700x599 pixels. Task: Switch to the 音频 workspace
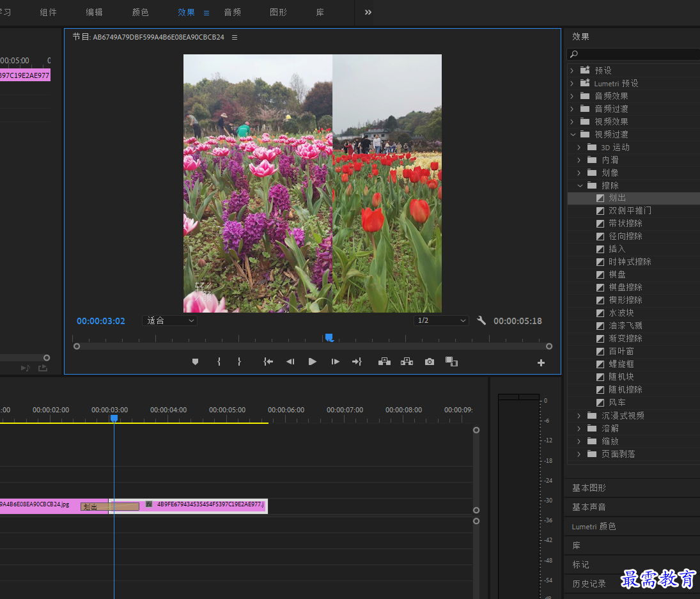click(x=233, y=13)
